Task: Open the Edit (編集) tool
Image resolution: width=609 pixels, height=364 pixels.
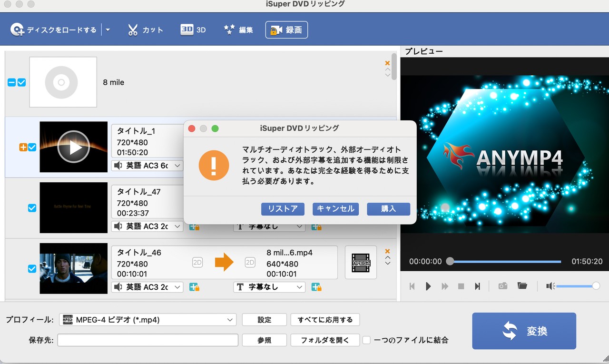Action: pyautogui.click(x=238, y=30)
